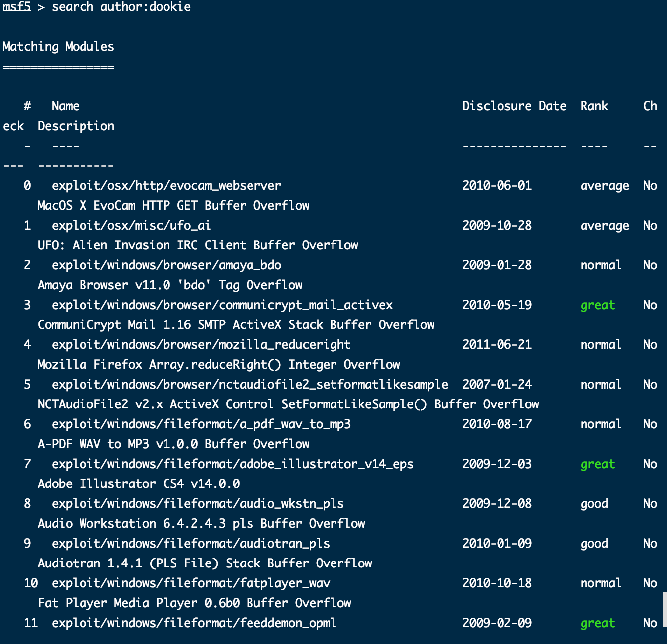Click the 'Disclosure Date' column header
This screenshot has height=644, width=667.
[x=514, y=106]
